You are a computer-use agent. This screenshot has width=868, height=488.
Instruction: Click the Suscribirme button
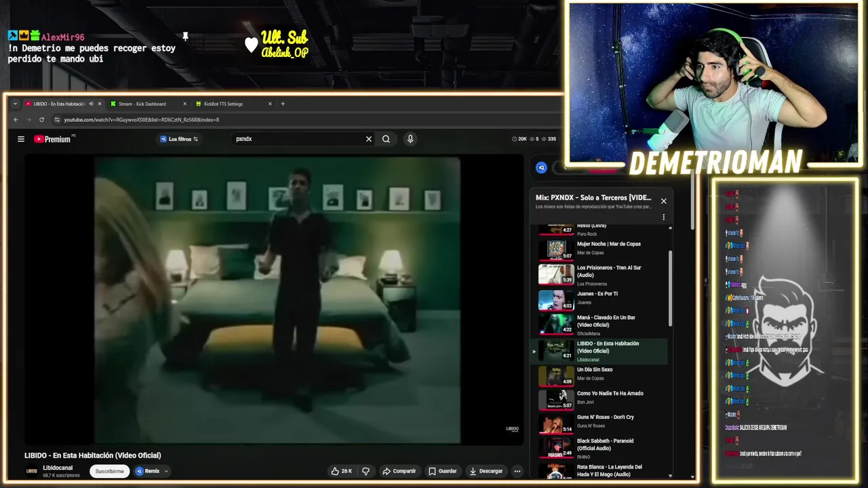point(109,471)
